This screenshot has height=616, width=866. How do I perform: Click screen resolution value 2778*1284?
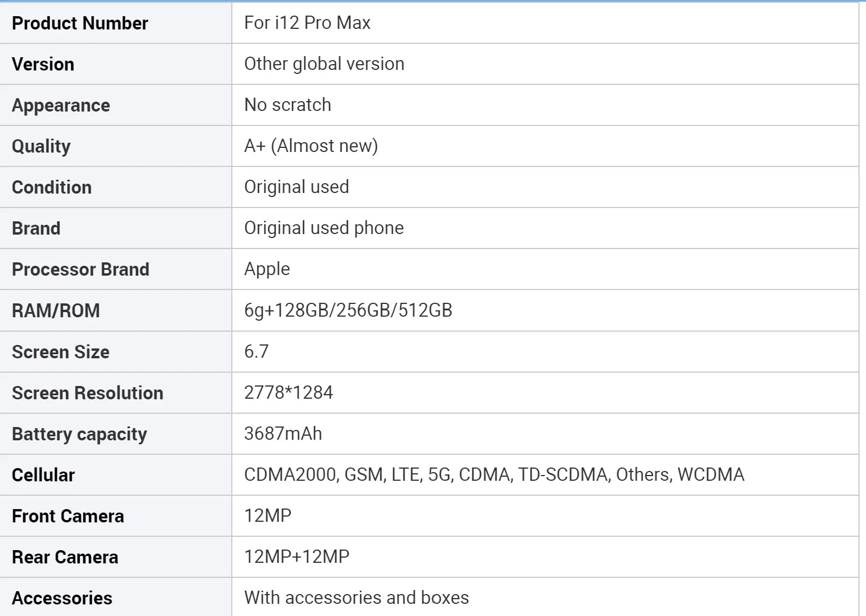tap(288, 392)
